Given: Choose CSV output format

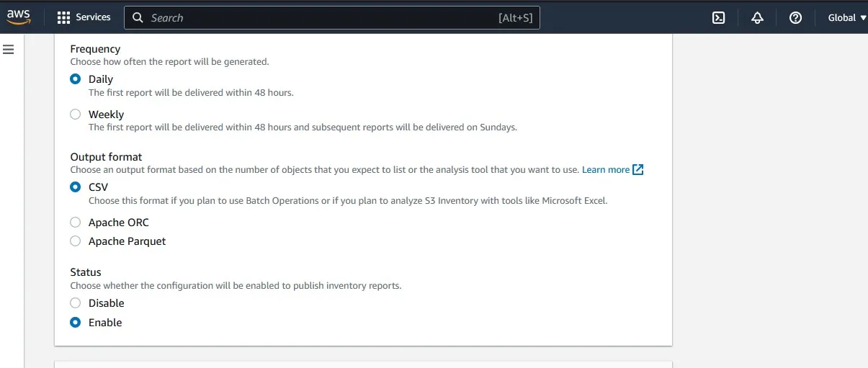Looking at the screenshot, I should coord(75,187).
